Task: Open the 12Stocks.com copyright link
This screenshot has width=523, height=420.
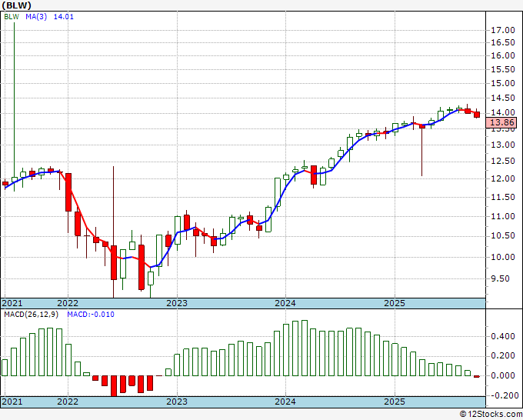Action: pyautogui.click(x=491, y=414)
